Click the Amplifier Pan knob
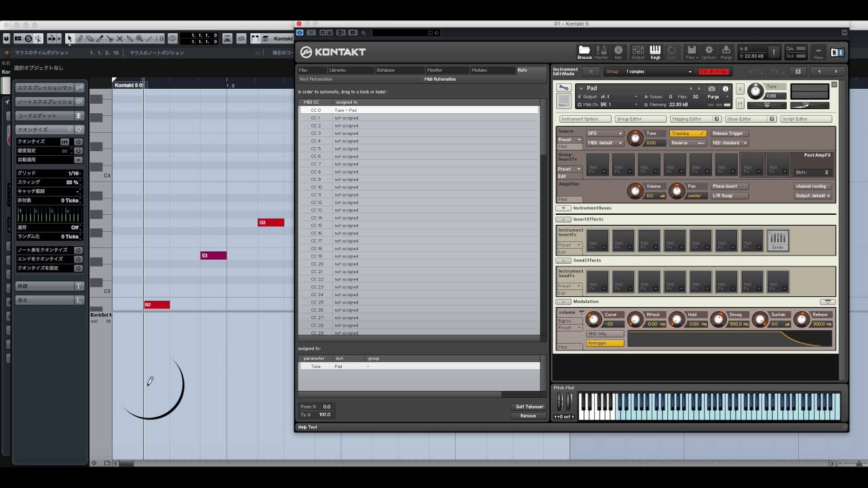868x488 pixels. (676, 190)
